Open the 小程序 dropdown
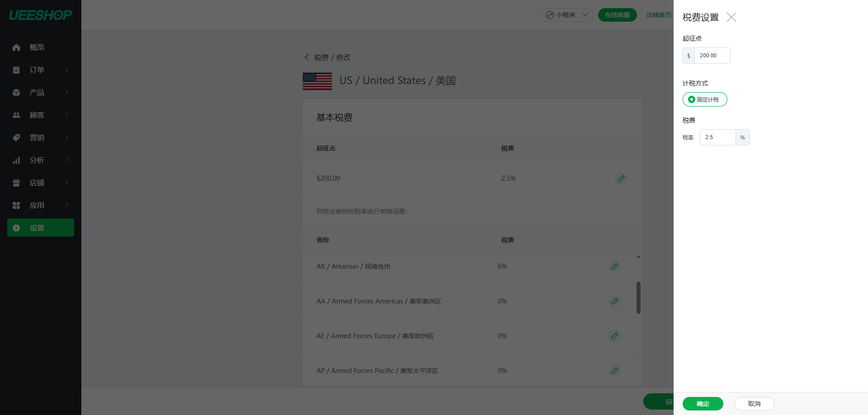The image size is (868, 415). 566,15
